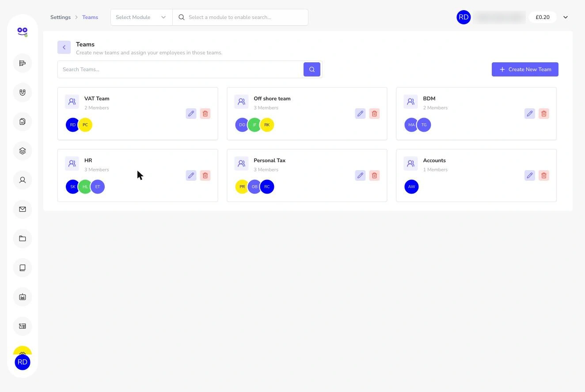Edit the Personal Tax team

pos(360,175)
